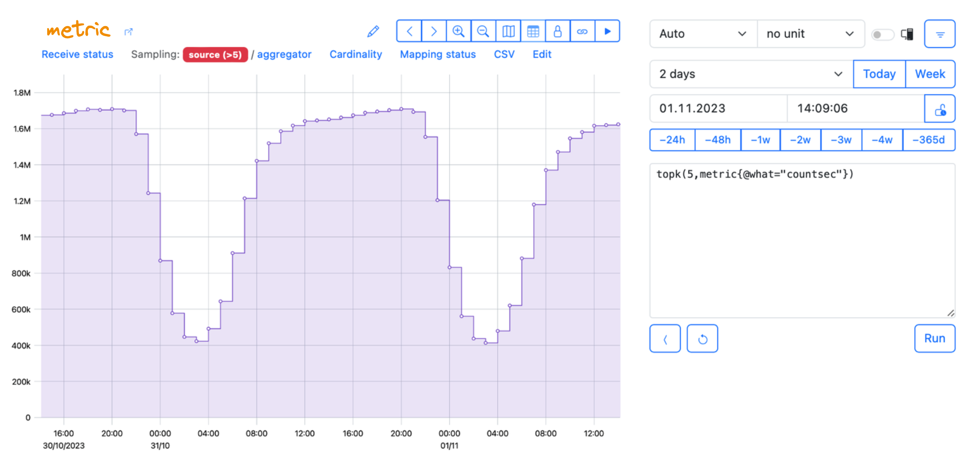Open the filter icon button
Image resolution: width=980 pixels, height=475 pixels.
pyautogui.click(x=940, y=34)
